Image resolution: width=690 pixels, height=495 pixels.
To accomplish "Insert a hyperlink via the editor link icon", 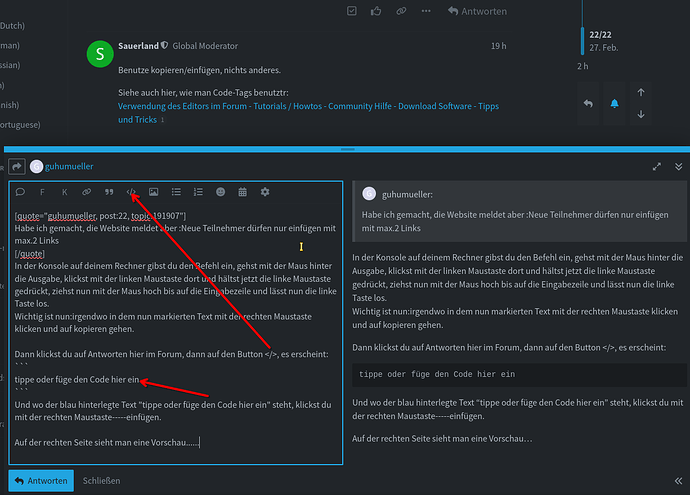I will pyautogui.click(x=86, y=191).
